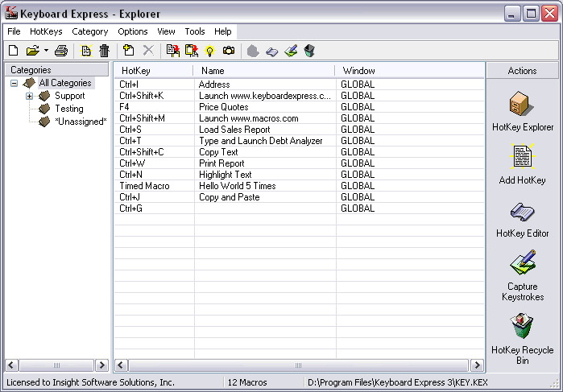The width and height of the screenshot is (563, 392).
Task: Sort by the Window column header
Action: coord(409,71)
